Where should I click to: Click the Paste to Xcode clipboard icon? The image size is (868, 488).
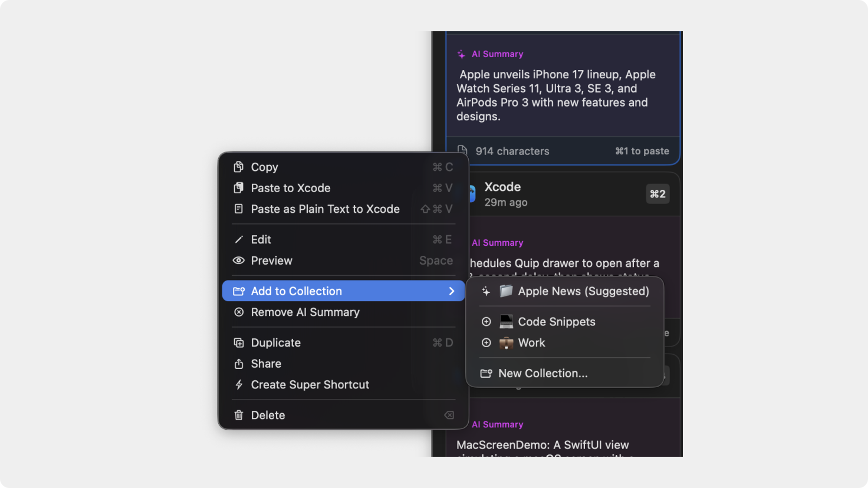239,188
